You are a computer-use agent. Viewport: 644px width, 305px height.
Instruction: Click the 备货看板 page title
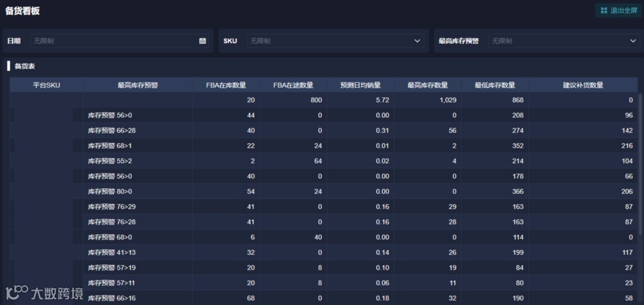[22, 11]
